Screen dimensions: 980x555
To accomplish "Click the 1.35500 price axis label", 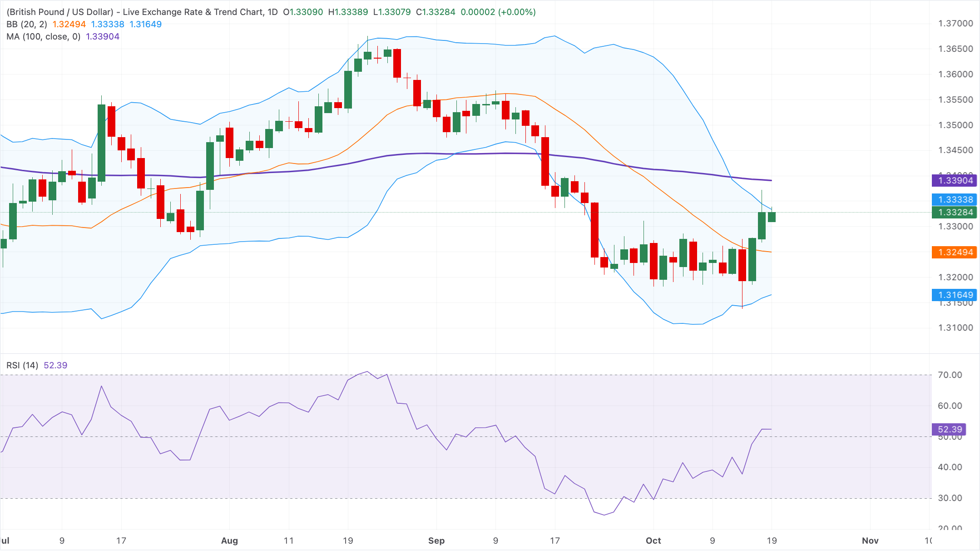I will point(955,99).
